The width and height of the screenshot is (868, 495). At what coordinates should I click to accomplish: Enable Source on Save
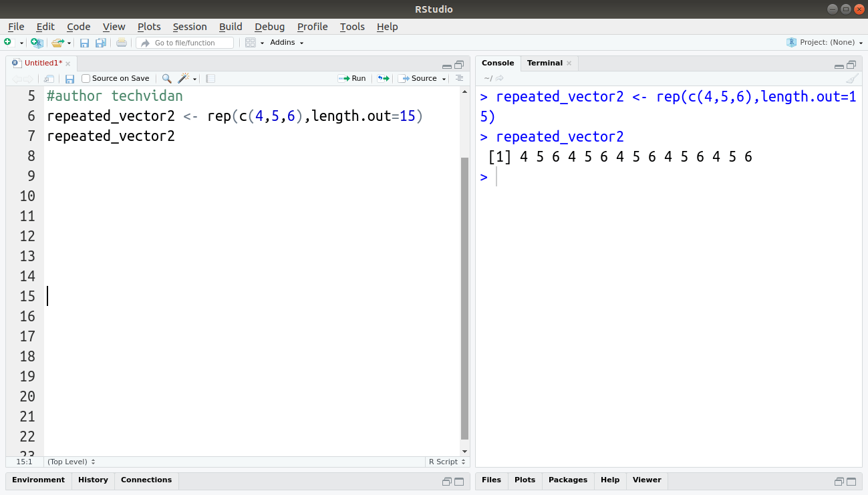pos(85,78)
